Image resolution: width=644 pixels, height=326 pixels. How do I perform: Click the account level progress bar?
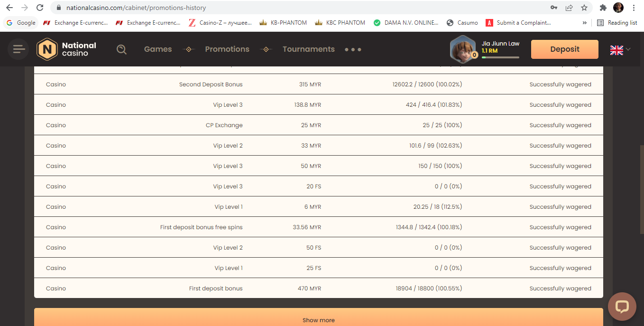[x=500, y=57]
